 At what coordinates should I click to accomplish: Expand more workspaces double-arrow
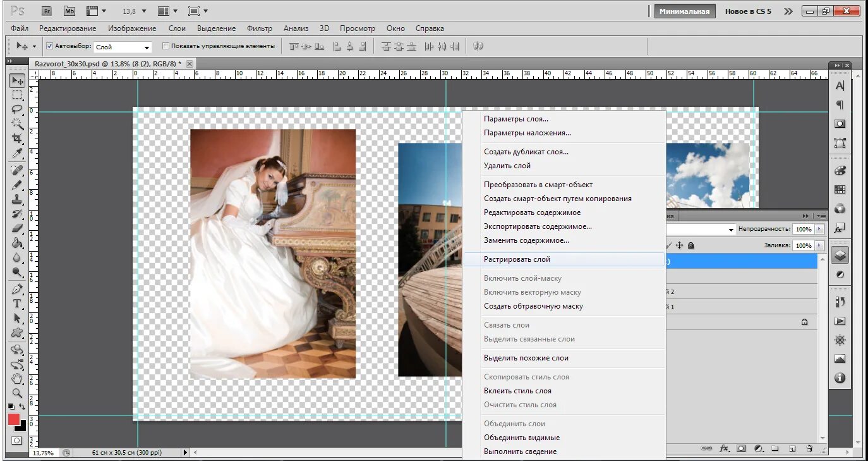click(x=788, y=11)
